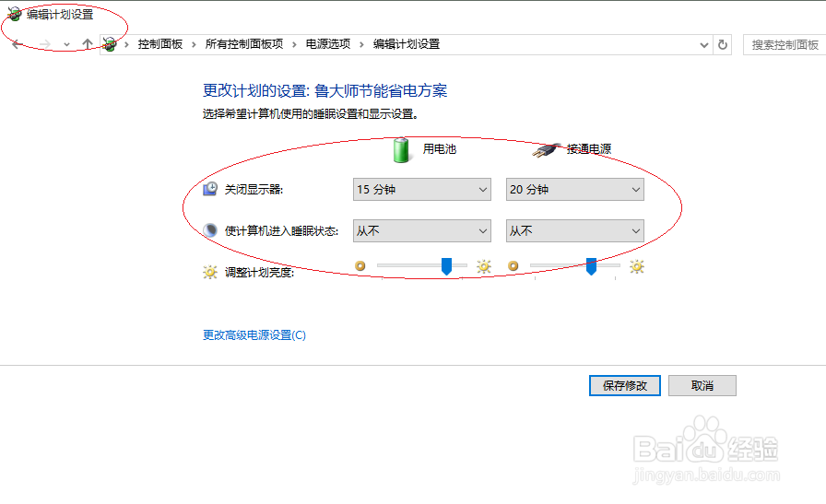
Task: Open the 15 分钟 battery display dropdown
Action: [x=422, y=190]
